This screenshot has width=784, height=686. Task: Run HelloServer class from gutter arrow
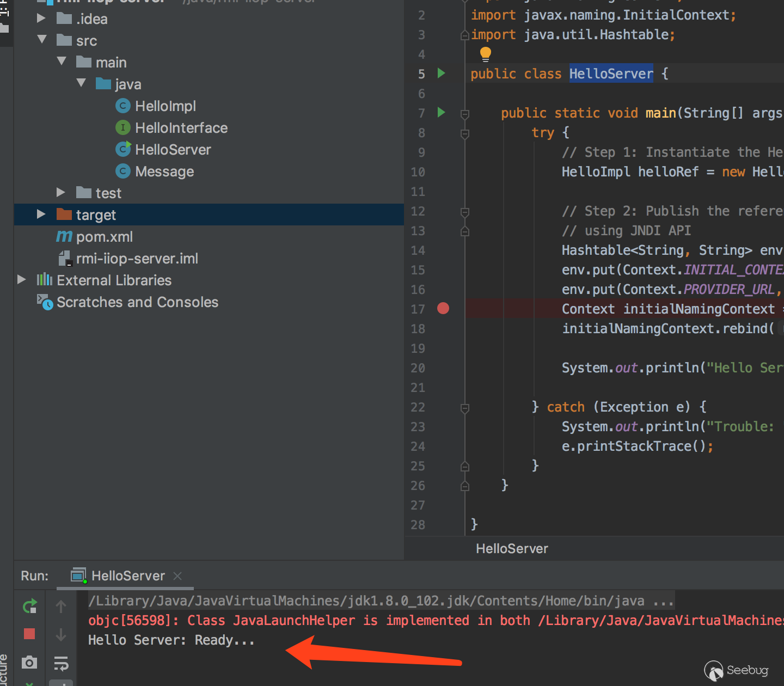441,73
